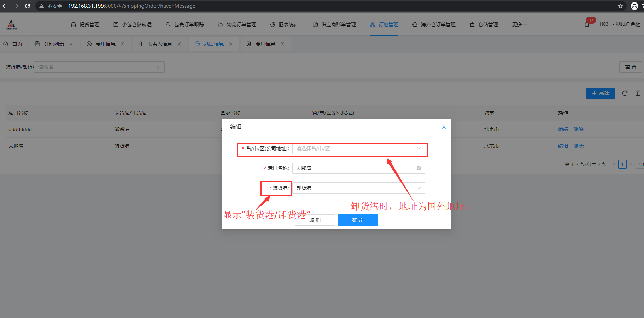Click the notification bell icon
644x318 pixels.
click(x=587, y=24)
